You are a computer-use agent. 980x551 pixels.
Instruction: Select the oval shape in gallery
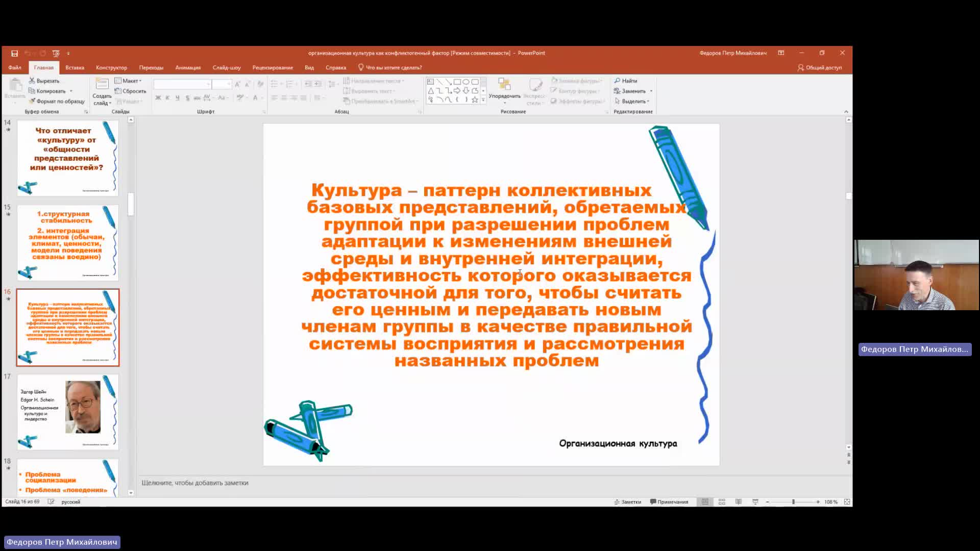(466, 82)
